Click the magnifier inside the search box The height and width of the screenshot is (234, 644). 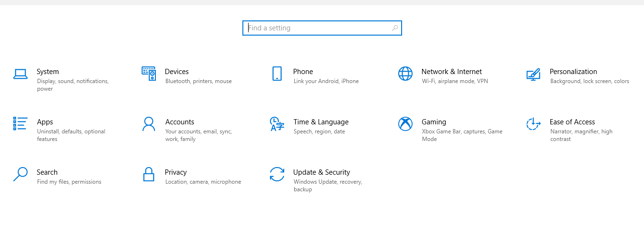[x=394, y=28]
